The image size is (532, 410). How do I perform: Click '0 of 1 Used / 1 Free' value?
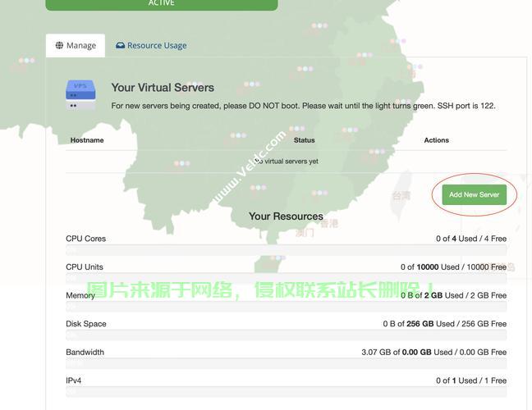click(x=471, y=380)
